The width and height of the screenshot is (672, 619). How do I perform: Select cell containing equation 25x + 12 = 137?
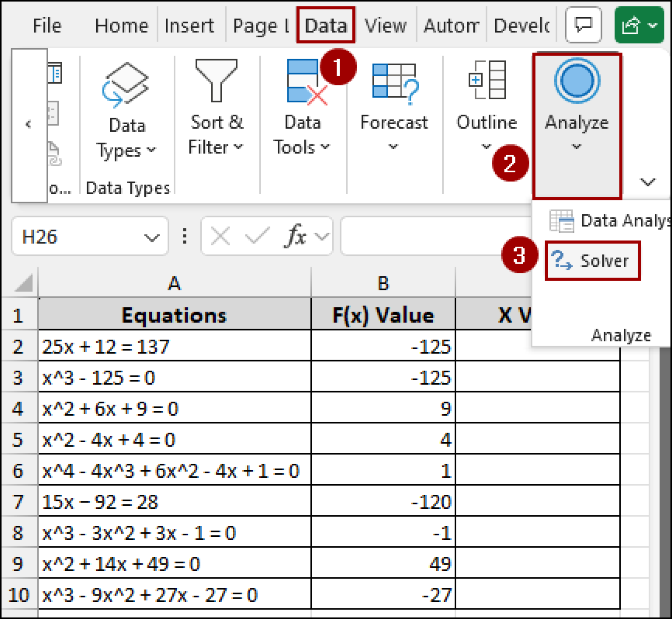pos(174,346)
